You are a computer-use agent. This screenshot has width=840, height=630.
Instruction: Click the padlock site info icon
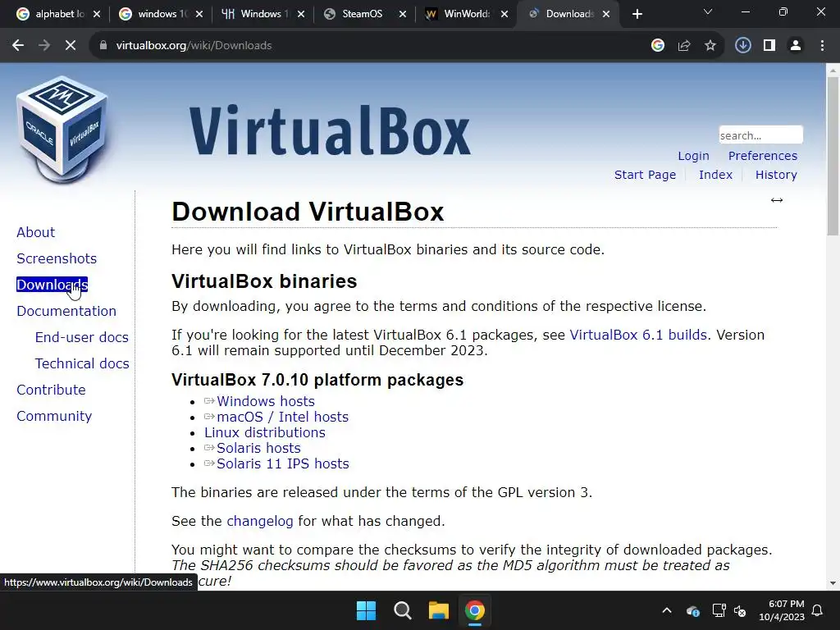pos(103,46)
